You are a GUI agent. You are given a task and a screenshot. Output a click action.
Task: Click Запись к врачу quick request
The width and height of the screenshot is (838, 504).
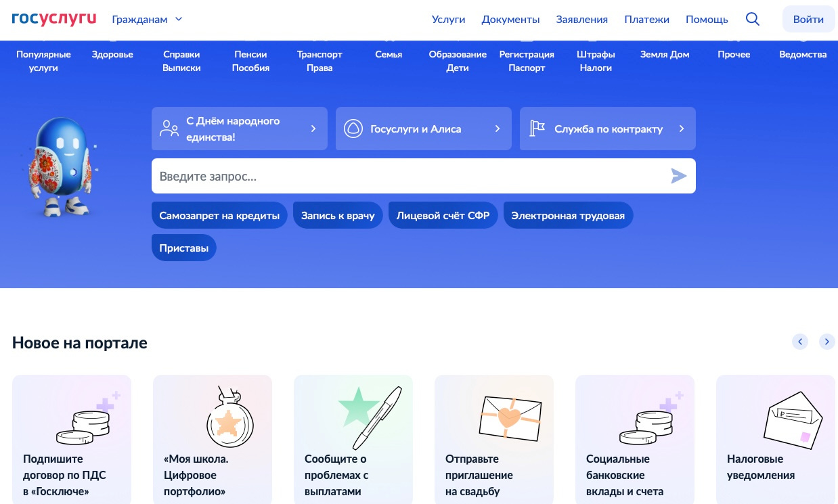338,216
